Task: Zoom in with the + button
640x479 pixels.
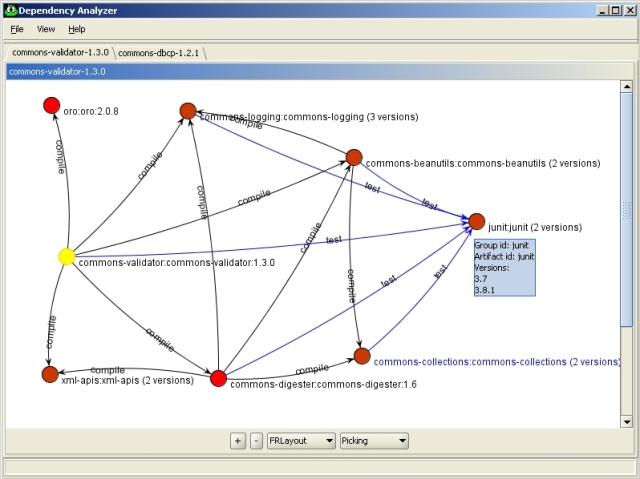Action: click(x=238, y=441)
